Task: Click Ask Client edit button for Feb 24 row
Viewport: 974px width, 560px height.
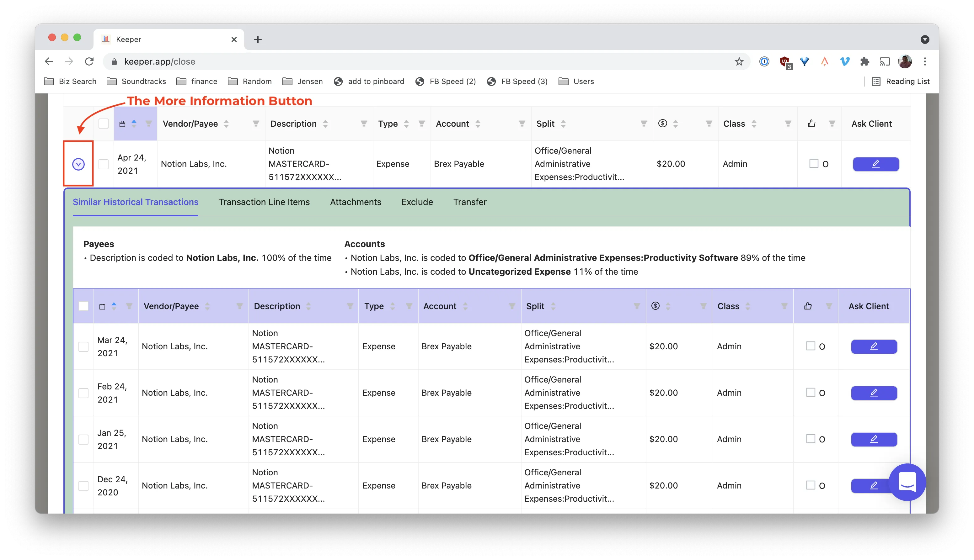Action: point(874,393)
